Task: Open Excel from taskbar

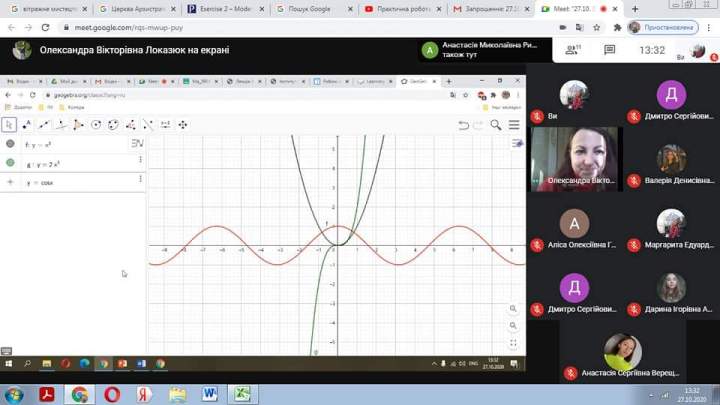Action: pyautogui.click(x=242, y=394)
